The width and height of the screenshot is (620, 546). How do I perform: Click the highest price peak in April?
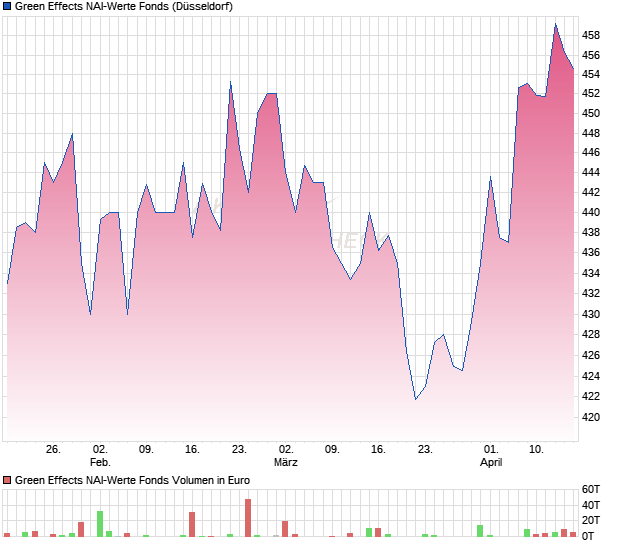pos(556,24)
